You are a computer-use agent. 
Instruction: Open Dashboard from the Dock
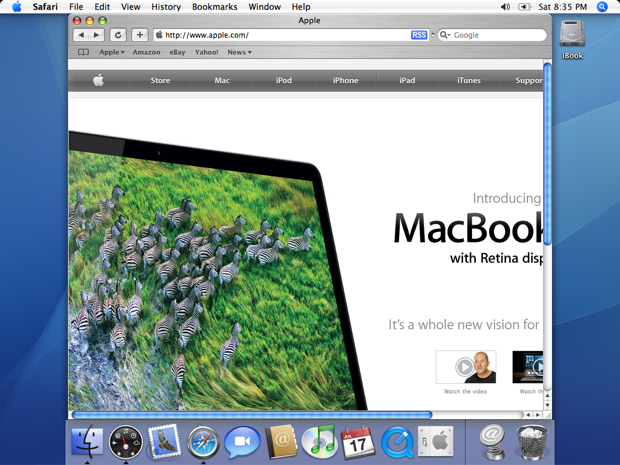point(126,442)
